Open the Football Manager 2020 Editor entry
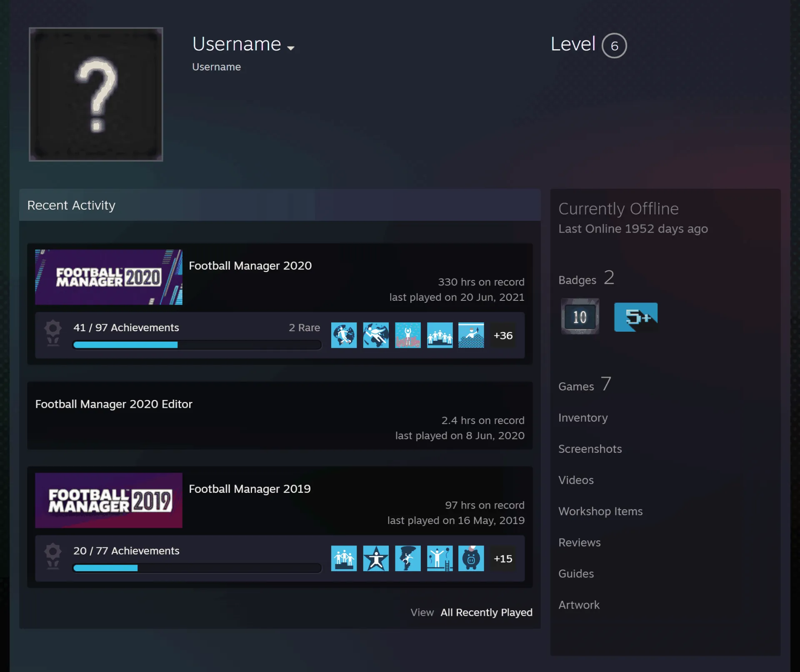This screenshot has height=672, width=800. 114,404
